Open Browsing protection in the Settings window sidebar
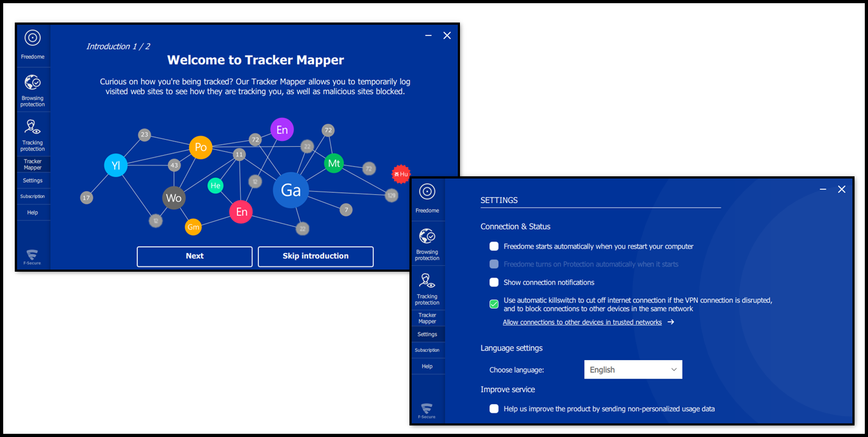The height and width of the screenshot is (437, 868). (x=427, y=244)
